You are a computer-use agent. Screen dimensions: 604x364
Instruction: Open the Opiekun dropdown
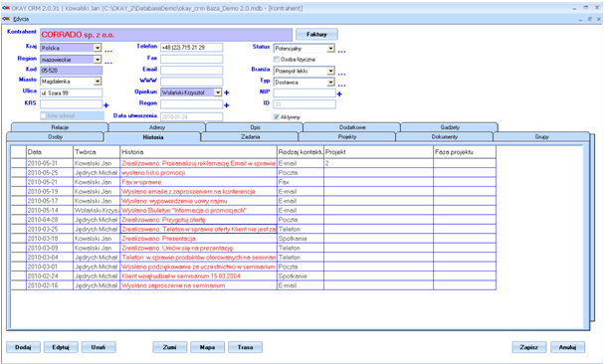[x=218, y=92]
